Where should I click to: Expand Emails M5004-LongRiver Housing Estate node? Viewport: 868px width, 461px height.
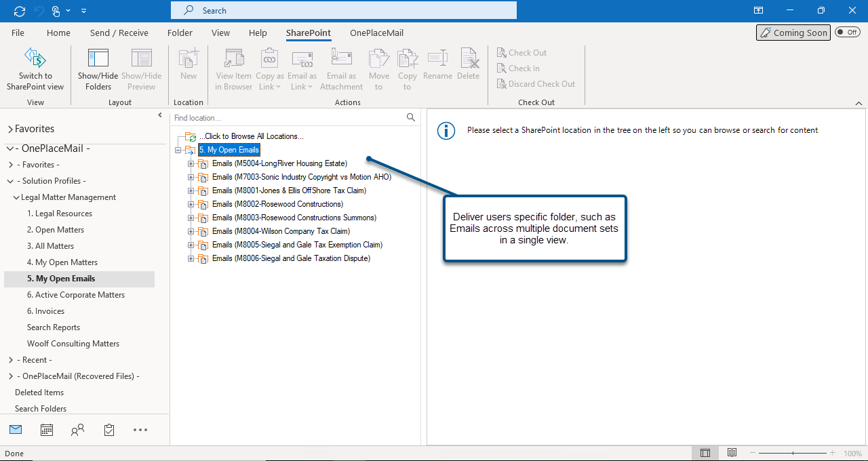tap(191, 163)
